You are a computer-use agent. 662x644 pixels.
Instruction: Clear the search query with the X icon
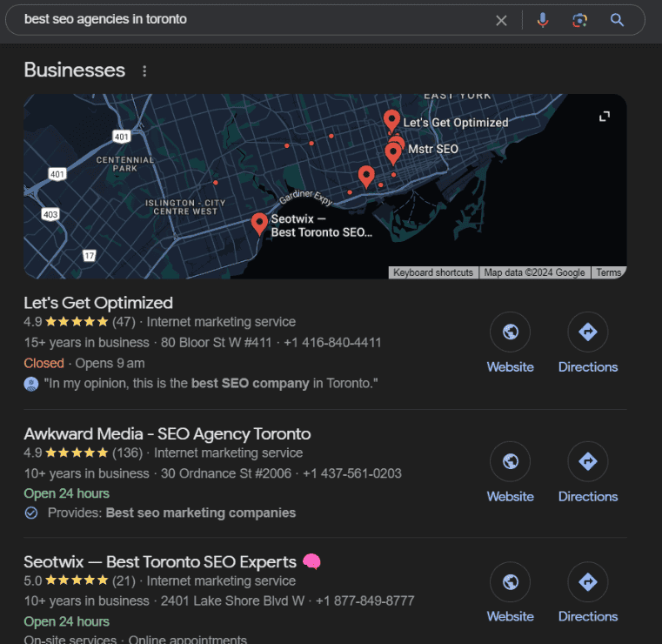click(501, 20)
